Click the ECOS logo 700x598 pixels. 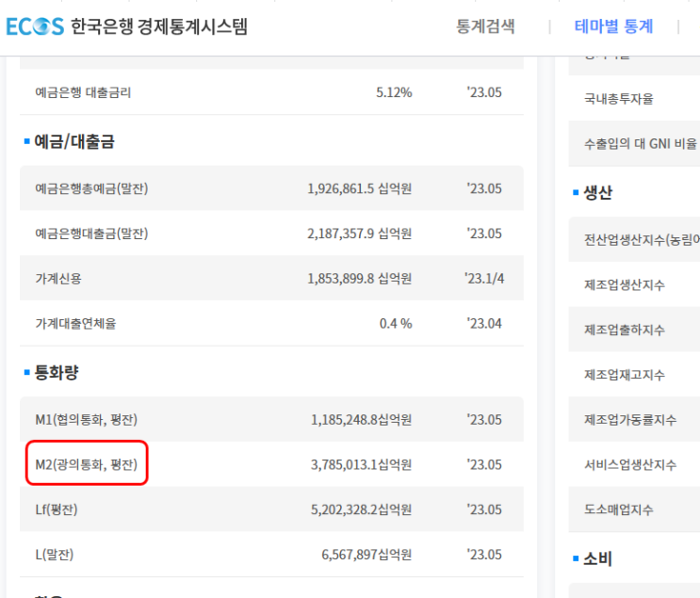coord(35,26)
